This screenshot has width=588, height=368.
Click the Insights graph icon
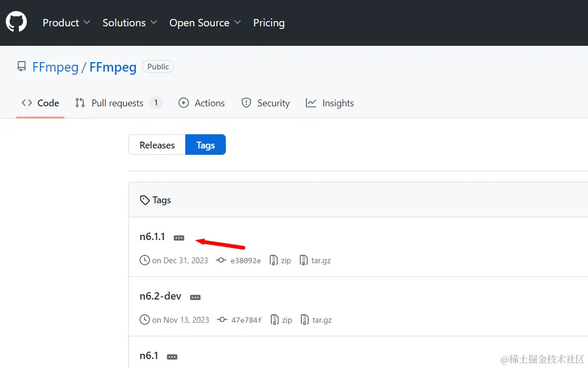[x=311, y=103]
